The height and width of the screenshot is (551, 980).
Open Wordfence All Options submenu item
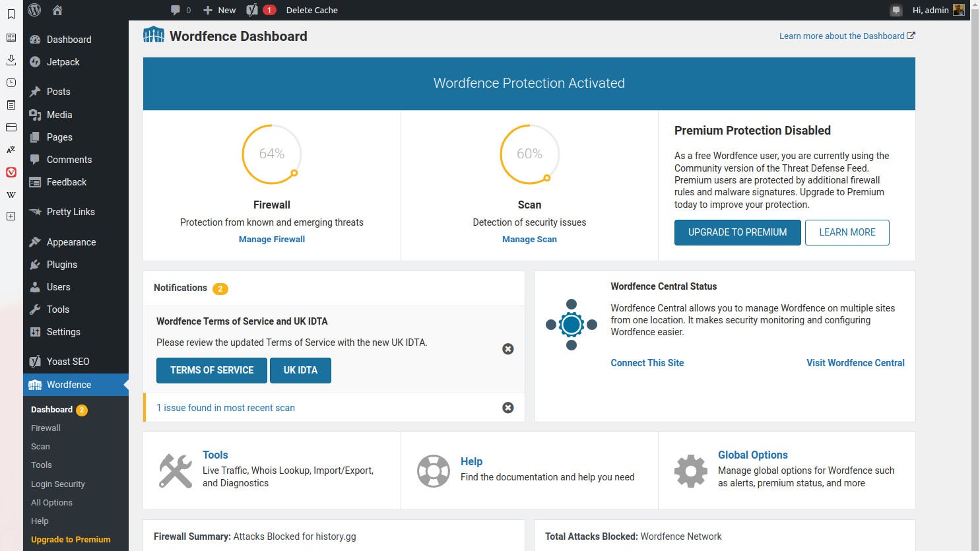click(x=51, y=502)
